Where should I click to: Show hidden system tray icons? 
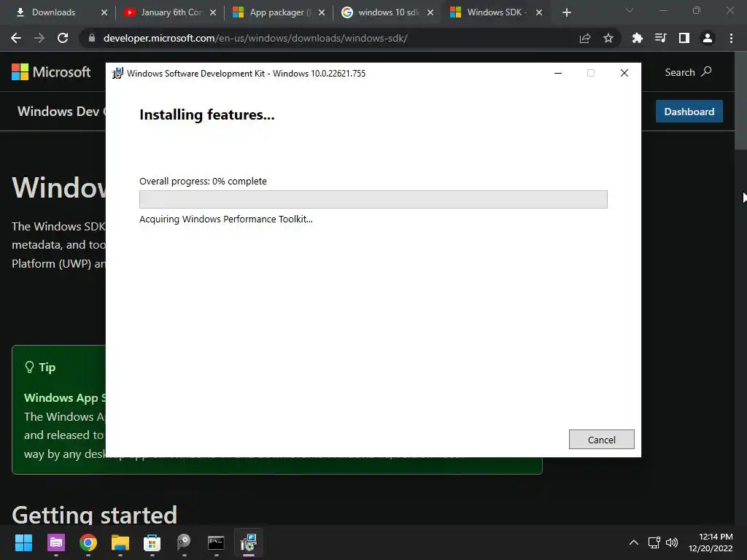[634, 542]
